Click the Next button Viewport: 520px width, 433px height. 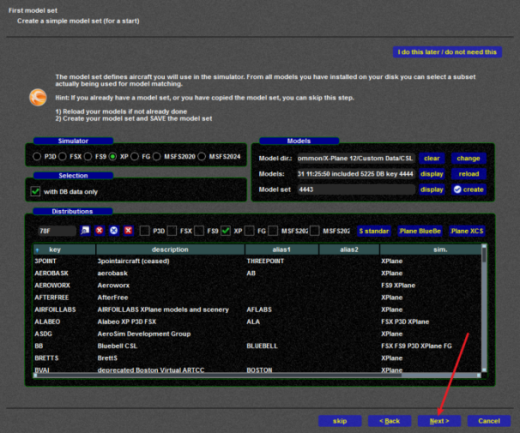[x=439, y=421]
